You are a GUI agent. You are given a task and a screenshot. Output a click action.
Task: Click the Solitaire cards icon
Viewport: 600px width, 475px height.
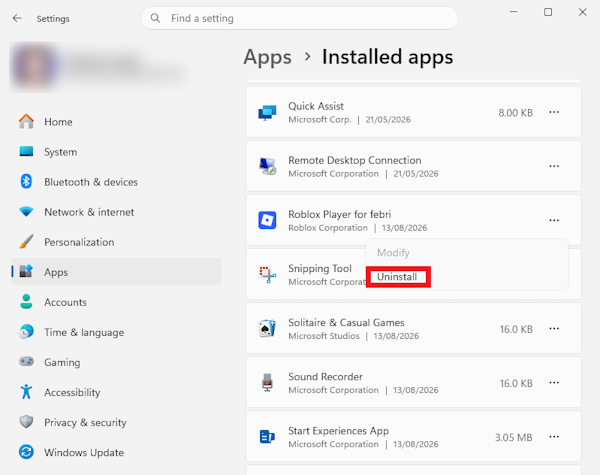click(267, 328)
